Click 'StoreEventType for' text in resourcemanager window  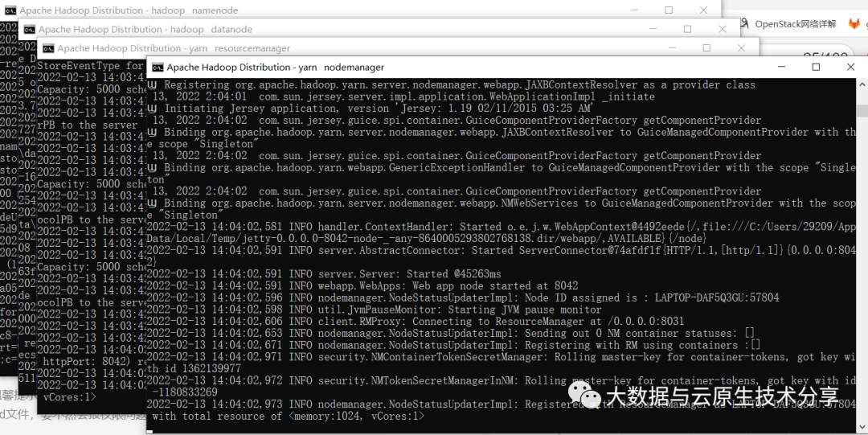(90, 65)
